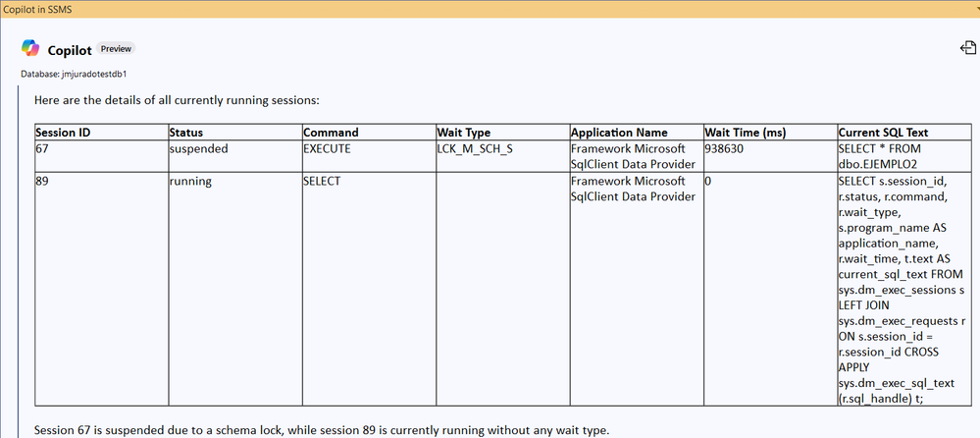
Task: Click the long SQL text cell for session 89
Action: tap(904, 289)
